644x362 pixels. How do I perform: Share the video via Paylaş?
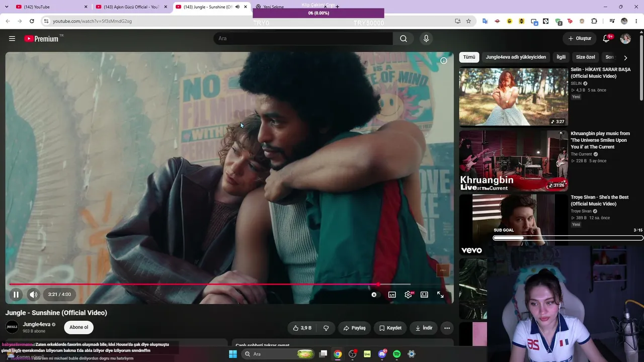click(x=354, y=328)
